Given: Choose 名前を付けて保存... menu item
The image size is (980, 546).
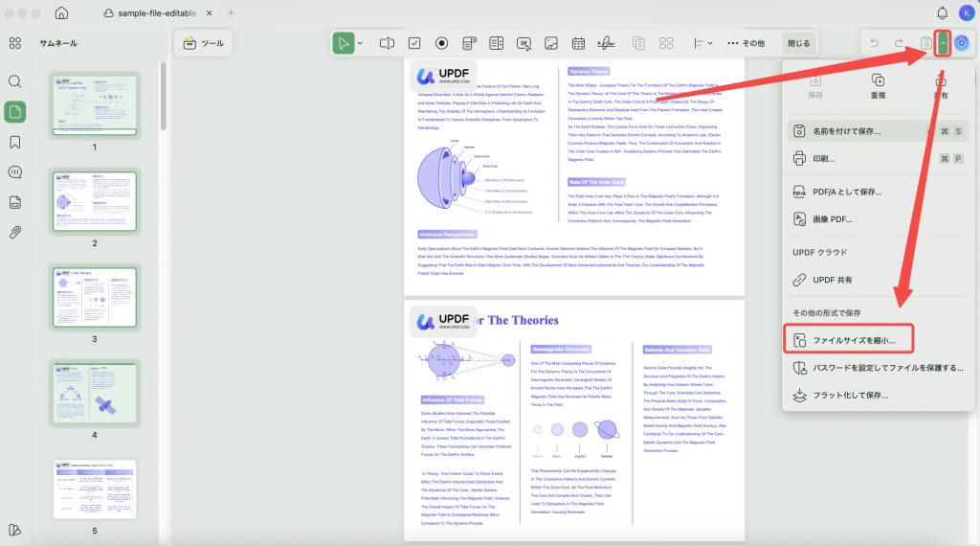Looking at the screenshot, I should (x=879, y=130).
